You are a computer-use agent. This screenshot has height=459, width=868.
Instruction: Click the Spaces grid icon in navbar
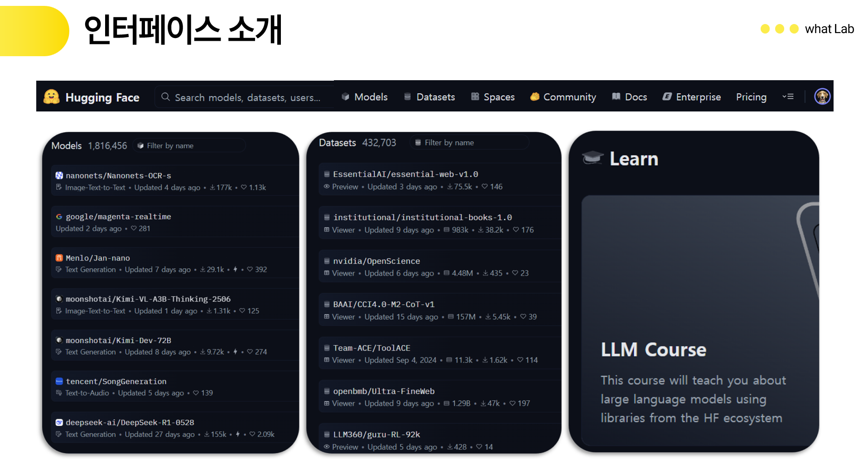[475, 97]
